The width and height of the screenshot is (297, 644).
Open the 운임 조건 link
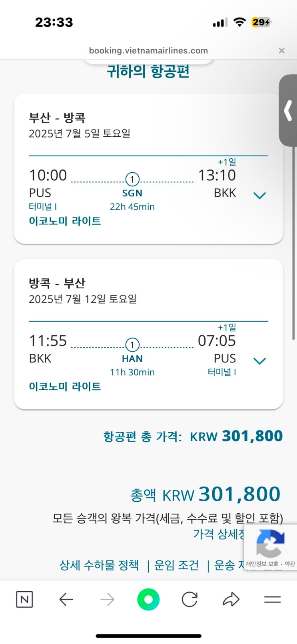tap(176, 565)
